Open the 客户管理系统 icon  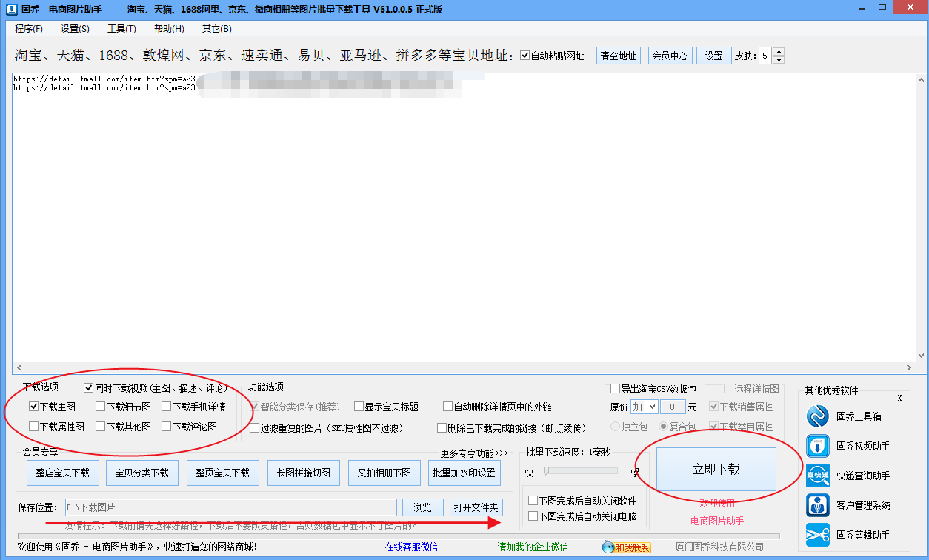(x=818, y=505)
